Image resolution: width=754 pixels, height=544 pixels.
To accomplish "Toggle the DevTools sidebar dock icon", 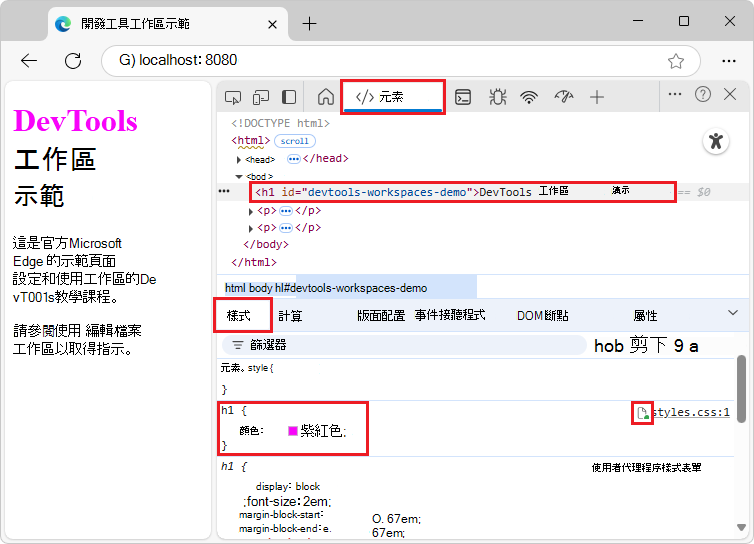I will (289, 97).
